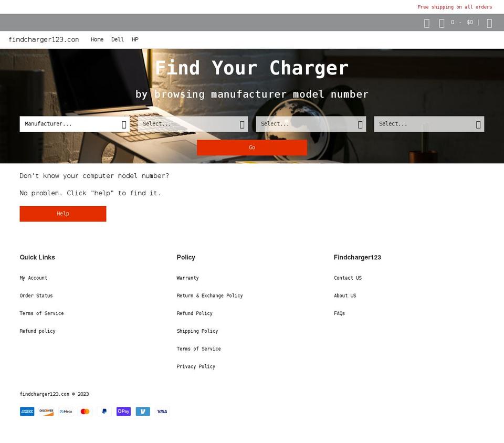
Task: Click the Discover payment icon
Action: pyautogui.click(x=46, y=412)
